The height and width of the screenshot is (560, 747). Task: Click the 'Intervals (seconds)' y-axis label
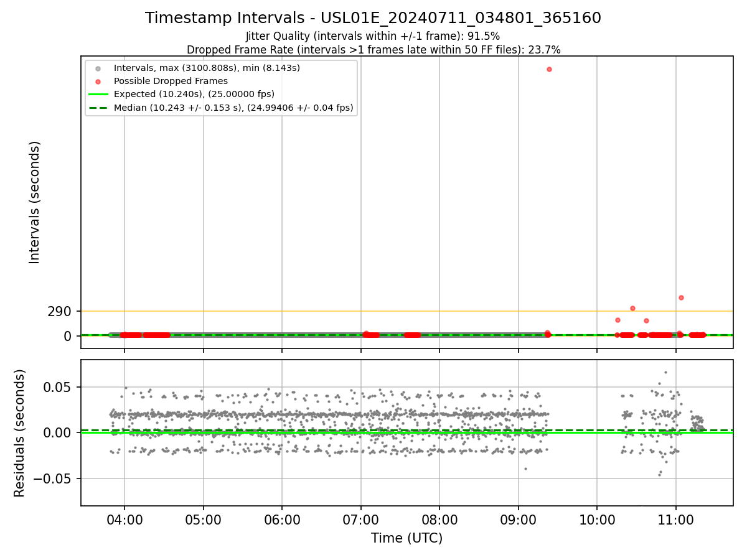pyautogui.click(x=35, y=202)
